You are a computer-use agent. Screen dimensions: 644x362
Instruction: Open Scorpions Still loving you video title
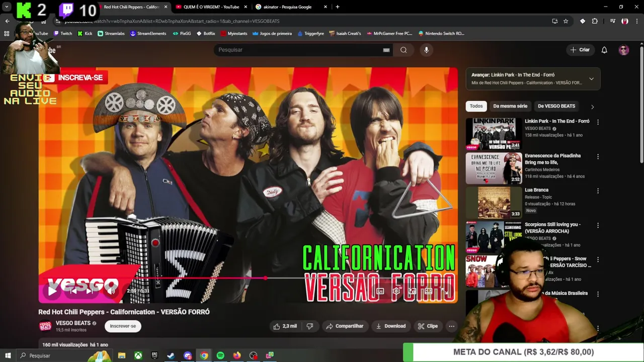pyautogui.click(x=552, y=228)
